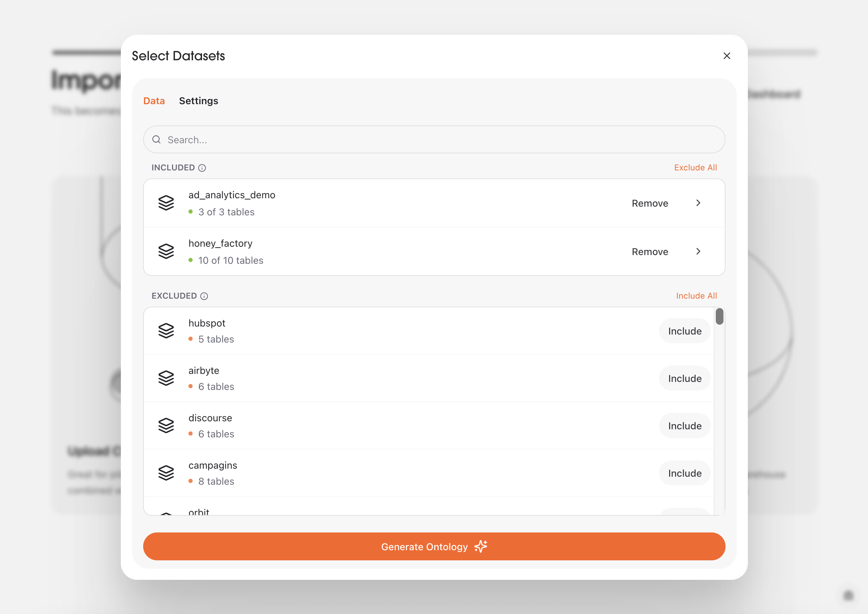
Task: Click the Include All link
Action: 696,296
